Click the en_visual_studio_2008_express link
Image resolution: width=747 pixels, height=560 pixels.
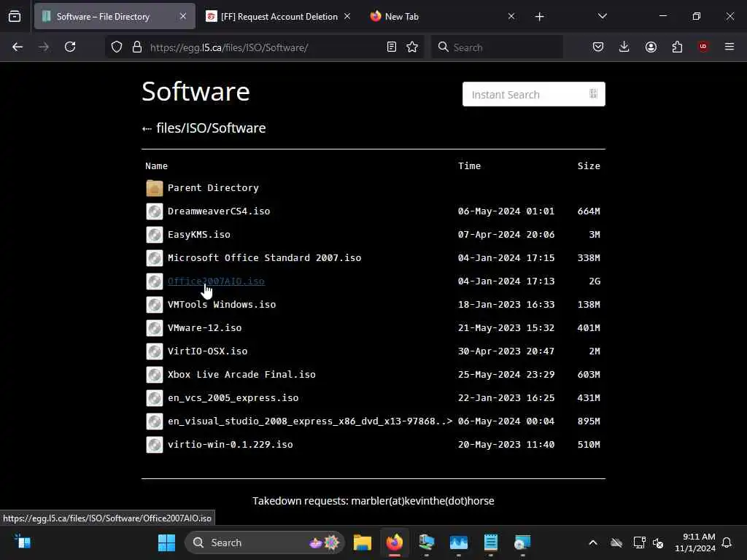(x=309, y=421)
